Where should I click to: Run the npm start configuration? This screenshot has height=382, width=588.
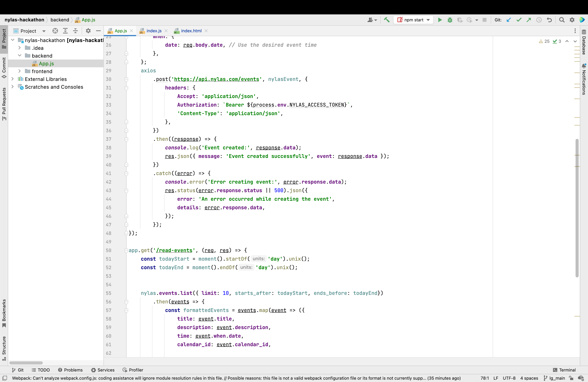pos(440,20)
